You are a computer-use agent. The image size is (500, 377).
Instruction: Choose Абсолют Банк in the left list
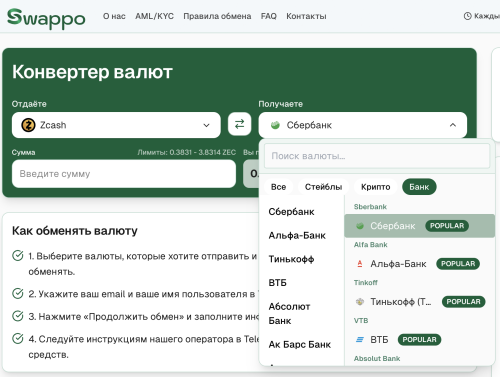point(289,313)
